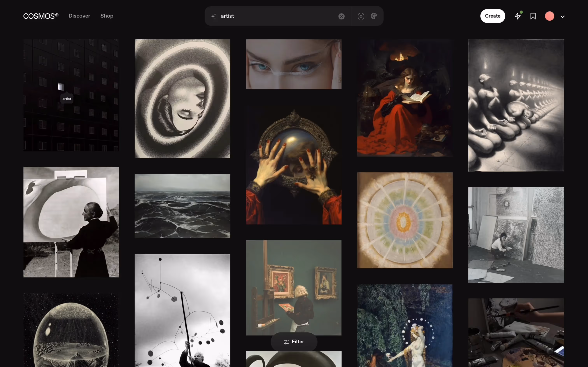The width and height of the screenshot is (588, 367).
Task: Click the COSMOS logo
Action: pyautogui.click(x=41, y=16)
